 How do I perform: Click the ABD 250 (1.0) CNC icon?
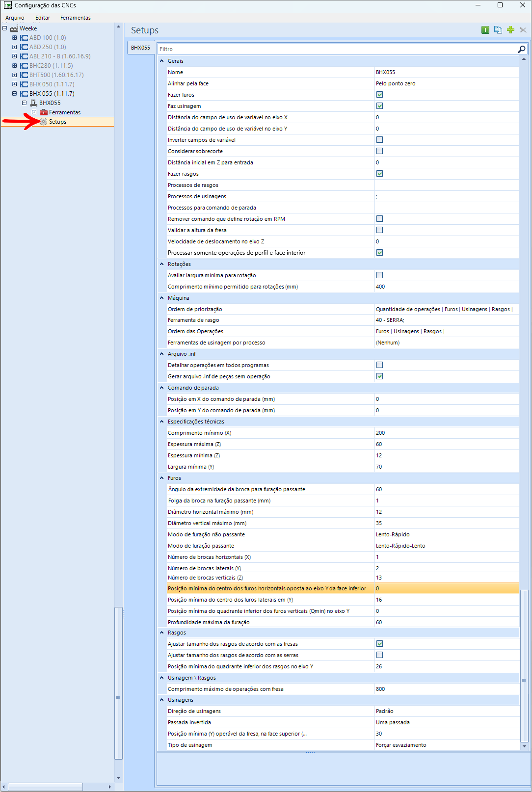point(24,47)
